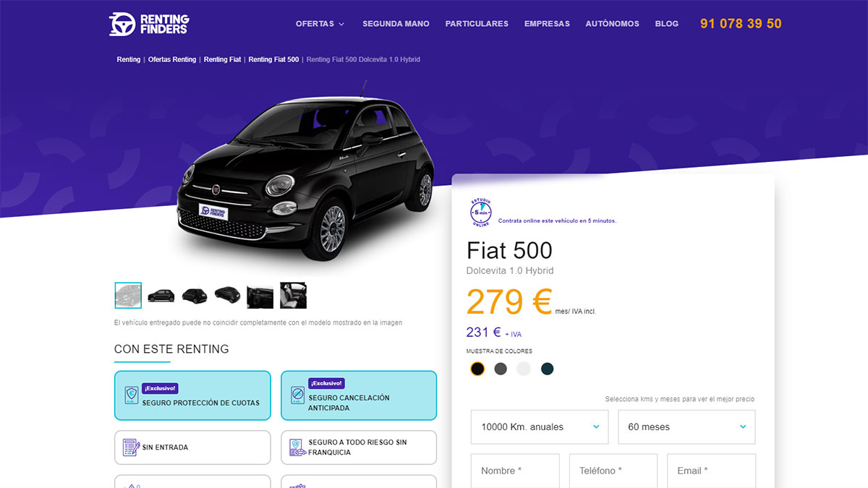Select the dark teal color swatch

point(547,369)
